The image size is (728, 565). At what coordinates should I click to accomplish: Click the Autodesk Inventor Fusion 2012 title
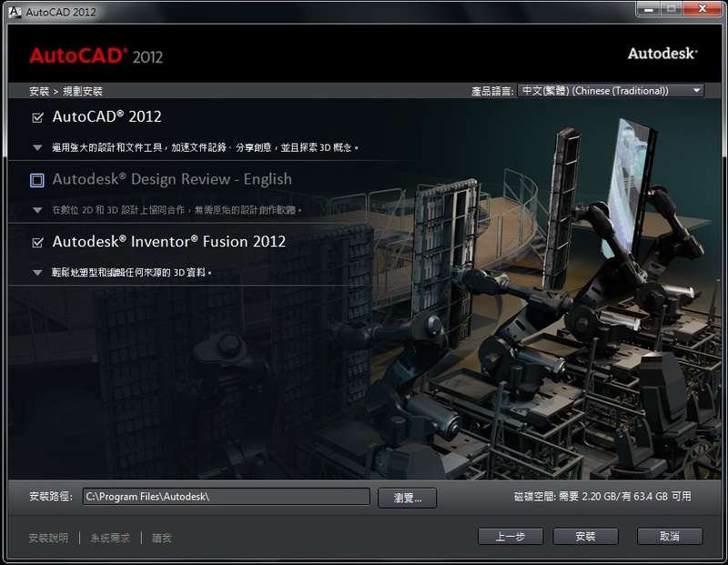tap(169, 241)
